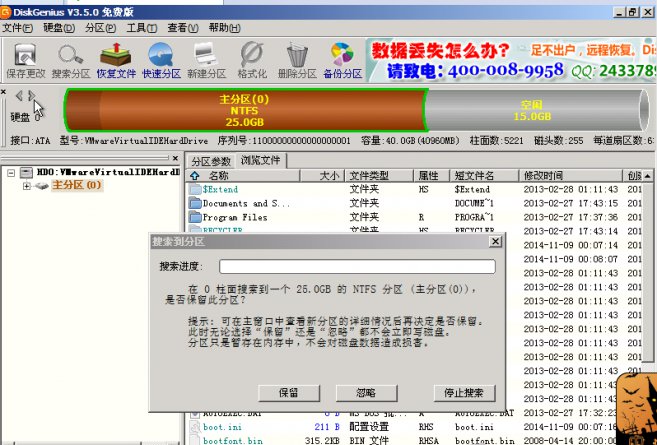This screenshot has height=445, width=657.
Task: Start 快速分区 from the toolbar
Action: coord(161,60)
